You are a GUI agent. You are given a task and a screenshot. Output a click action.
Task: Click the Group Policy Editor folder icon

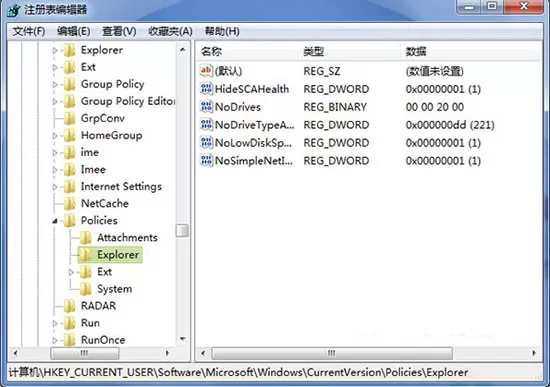pos(70,101)
